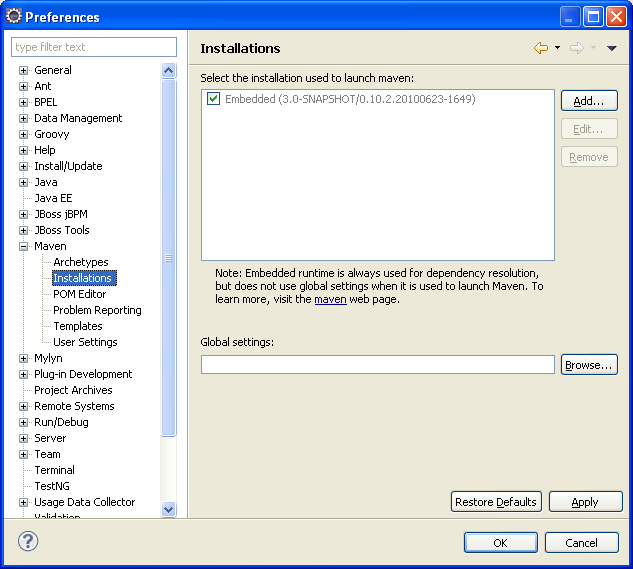The height and width of the screenshot is (569, 633).
Task: Expand the Usage Data Collector node
Action: (x=23, y=502)
